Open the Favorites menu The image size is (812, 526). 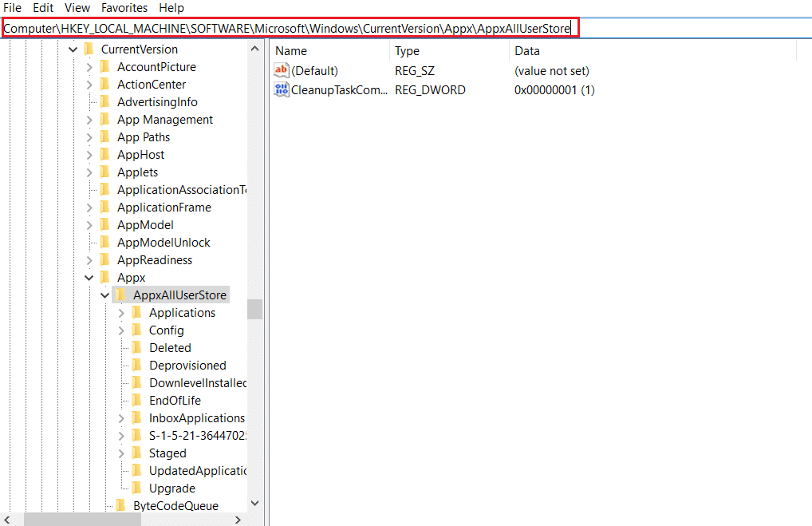tap(124, 8)
